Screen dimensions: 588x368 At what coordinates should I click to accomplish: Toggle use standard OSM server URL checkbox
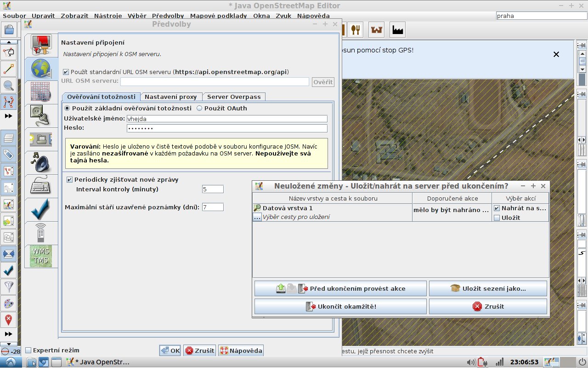pos(66,72)
